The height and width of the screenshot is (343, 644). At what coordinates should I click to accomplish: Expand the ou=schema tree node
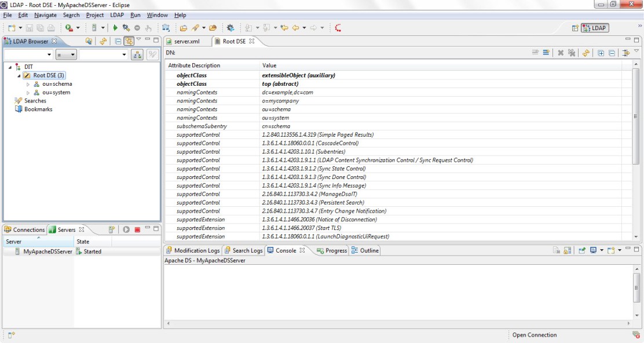28,84
